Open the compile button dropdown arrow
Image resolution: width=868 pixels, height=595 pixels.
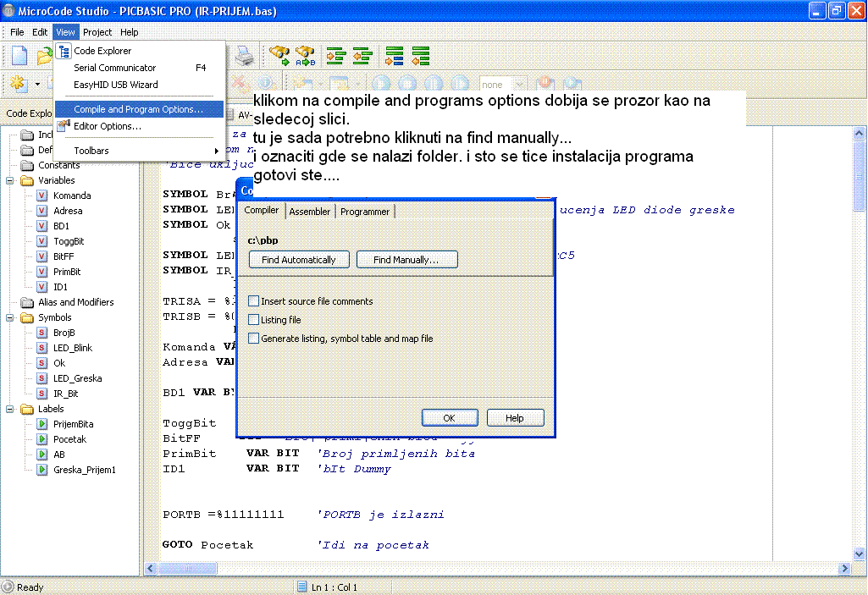(37, 84)
